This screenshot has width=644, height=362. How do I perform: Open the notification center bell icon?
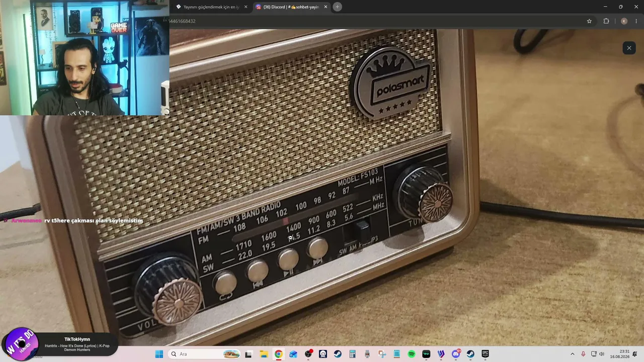(635, 354)
